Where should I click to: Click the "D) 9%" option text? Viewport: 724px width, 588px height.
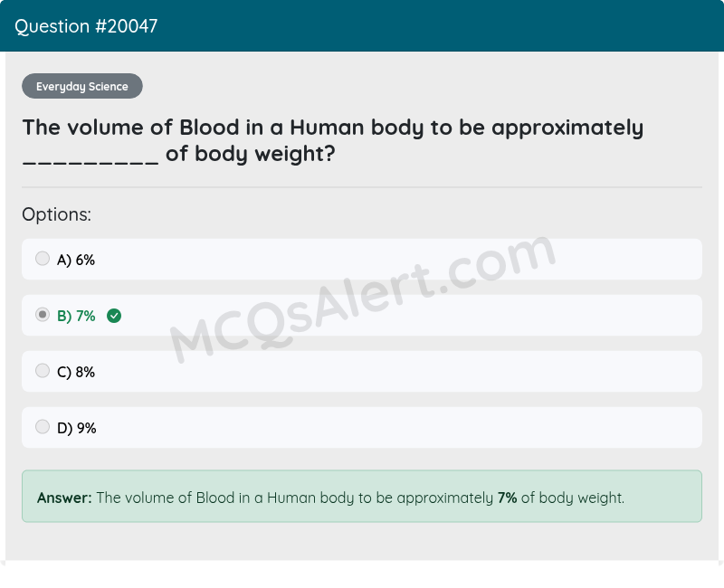(76, 428)
